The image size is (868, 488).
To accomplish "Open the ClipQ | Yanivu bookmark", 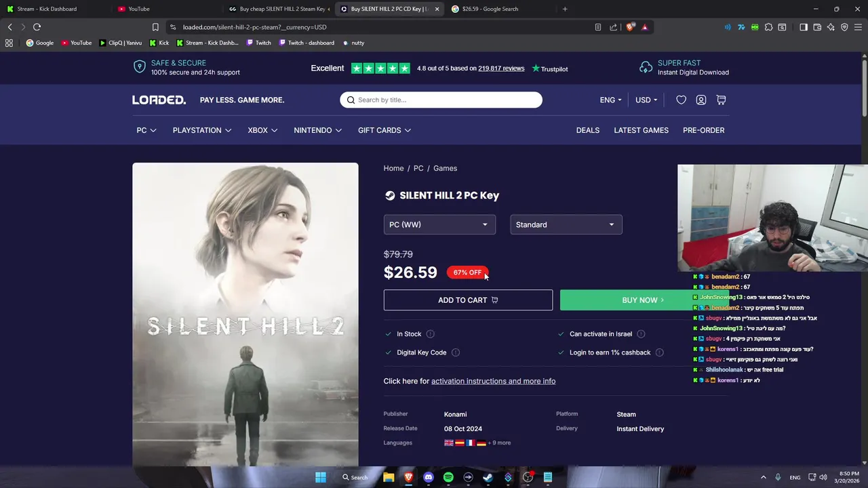I will point(120,43).
